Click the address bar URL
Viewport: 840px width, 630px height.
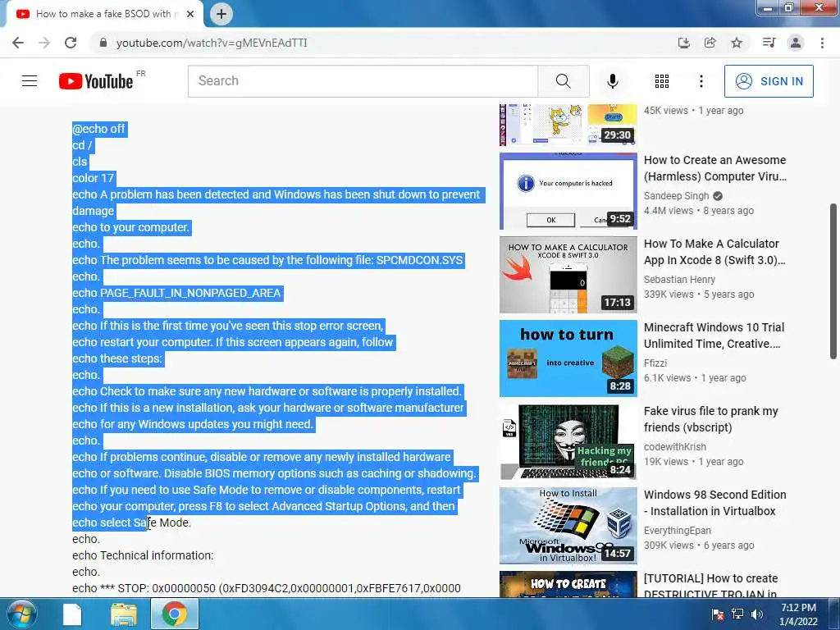point(212,43)
